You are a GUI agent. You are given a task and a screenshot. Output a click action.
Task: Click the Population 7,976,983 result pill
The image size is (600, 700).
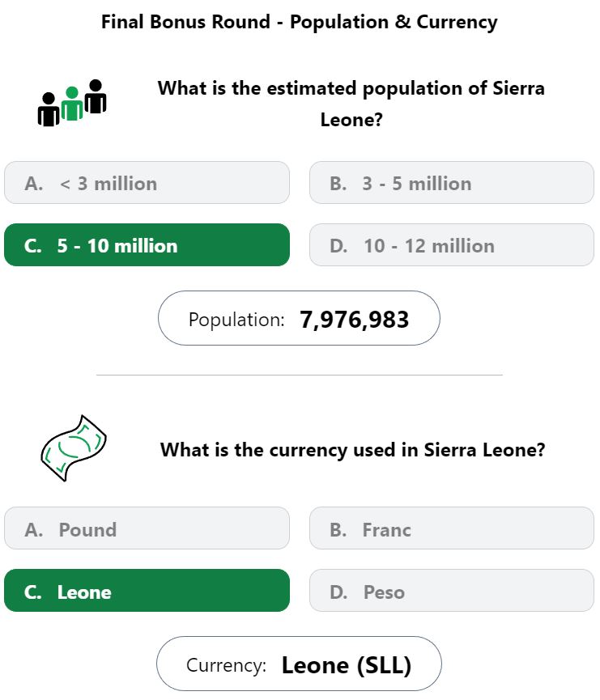click(x=299, y=318)
